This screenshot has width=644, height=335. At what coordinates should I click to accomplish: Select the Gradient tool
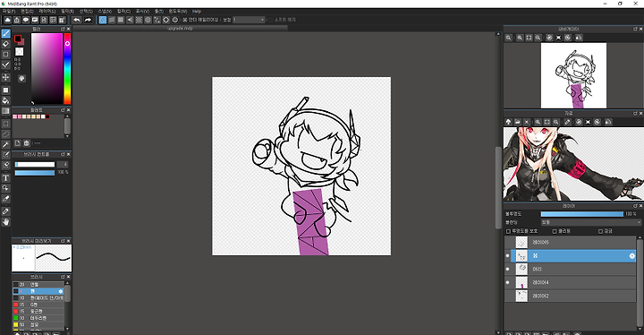[x=5, y=111]
